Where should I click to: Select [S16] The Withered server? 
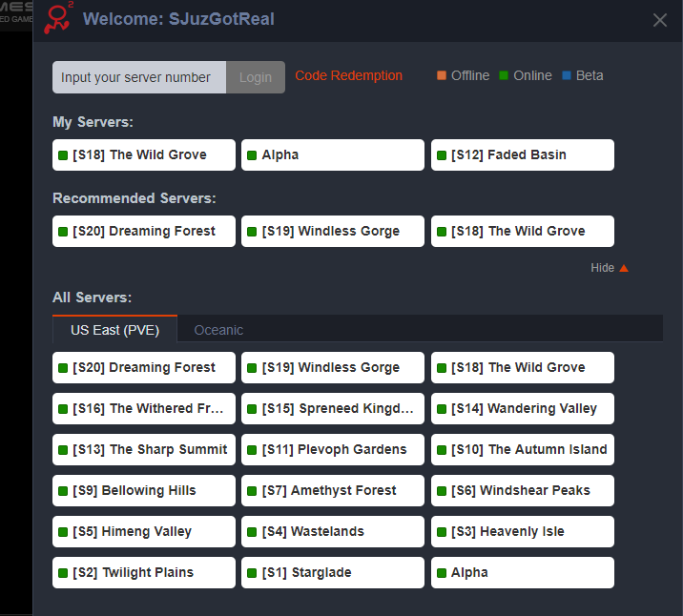(x=143, y=408)
